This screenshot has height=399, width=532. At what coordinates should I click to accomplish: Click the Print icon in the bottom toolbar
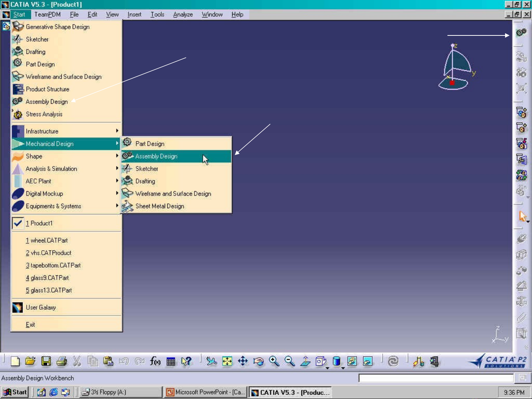(x=62, y=361)
